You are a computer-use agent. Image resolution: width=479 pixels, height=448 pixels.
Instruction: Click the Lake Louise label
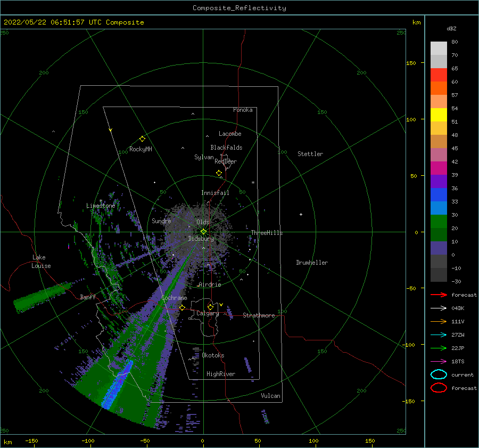pos(41,262)
